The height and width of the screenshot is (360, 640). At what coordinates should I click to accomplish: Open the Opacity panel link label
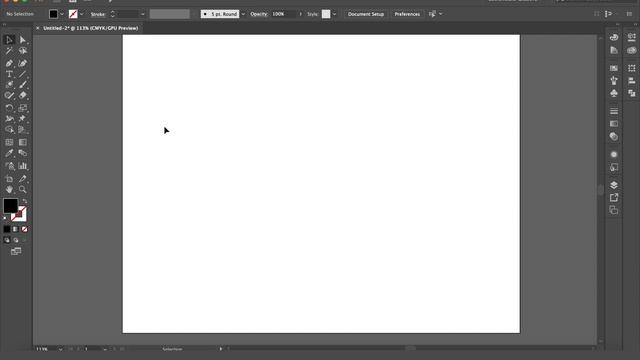[258, 14]
